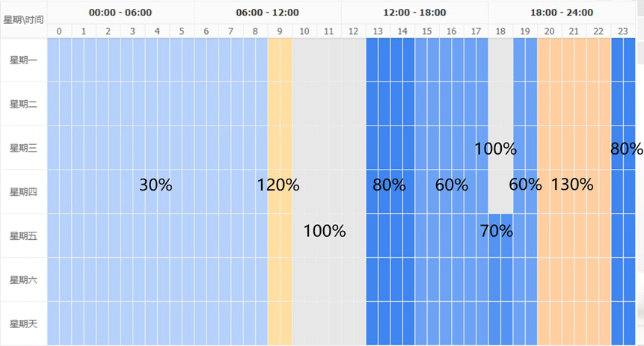Select the 120% yellow block label
The width and height of the screenshot is (644, 346).
(x=278, y=185)
